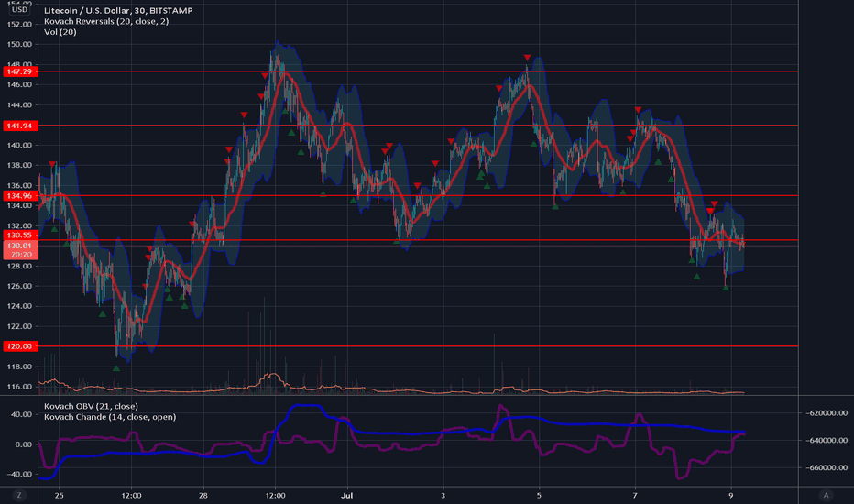The width and height of the screenshot is (854, 504).
Task: Click the -640000.00 value on the OBV scale
Action: [x=827, y=440]
